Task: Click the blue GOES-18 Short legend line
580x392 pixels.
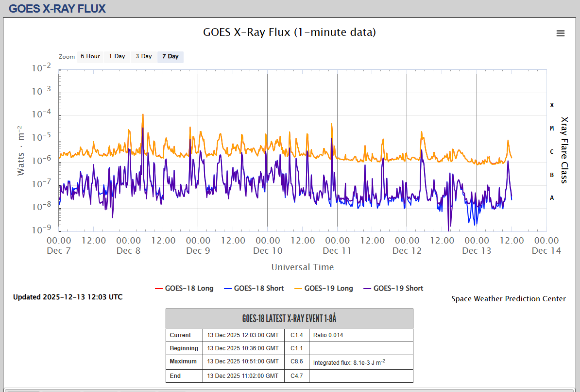Action: click(228, 288)
